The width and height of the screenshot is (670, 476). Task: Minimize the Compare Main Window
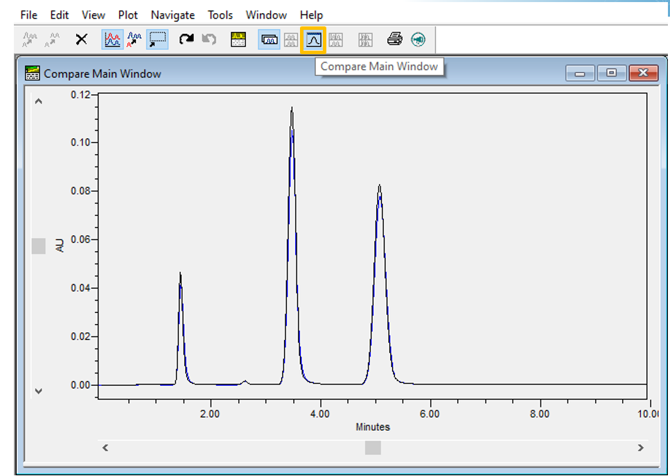580,73
